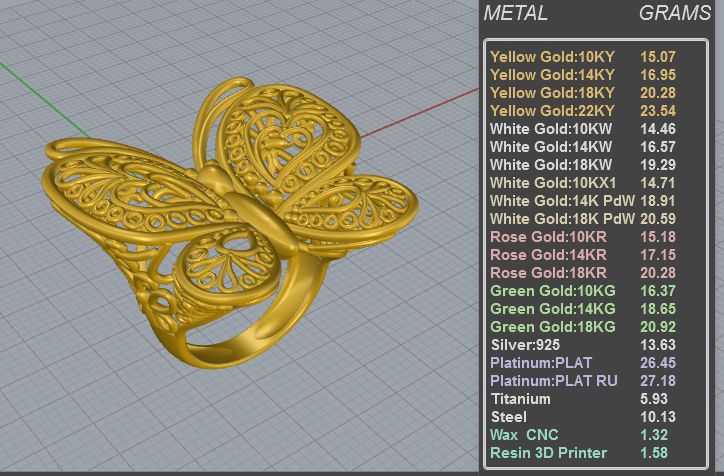Click the 16.95 grams value
Viewport: 724px width, 476px height.
pyautogui.click(x=658, y=75)
